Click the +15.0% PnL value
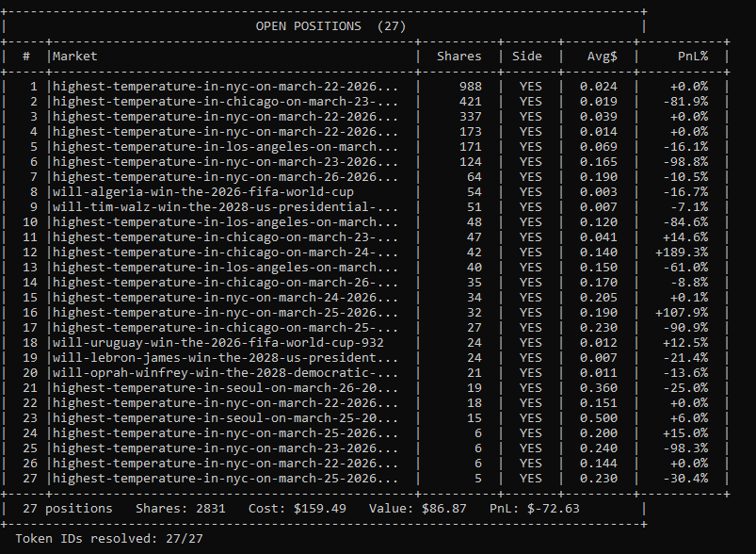Image resolution: width=756 pixels, height=554 pixels. tap(685, 432)
